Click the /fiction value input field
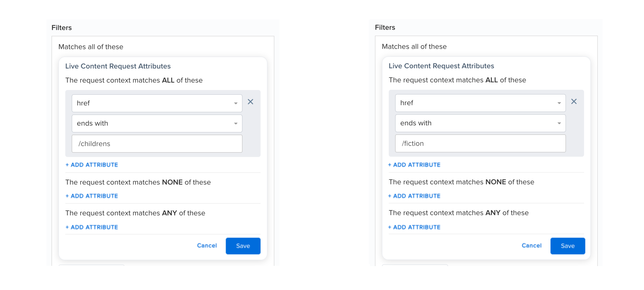 pyautogui.click(x=481, y=143)
